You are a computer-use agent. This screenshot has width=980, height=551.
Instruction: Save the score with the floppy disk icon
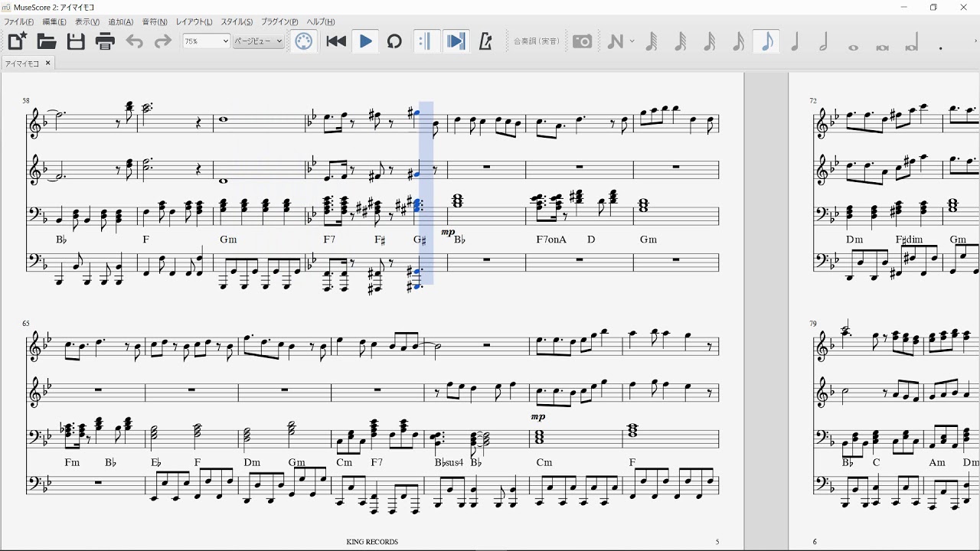point(76,41)
